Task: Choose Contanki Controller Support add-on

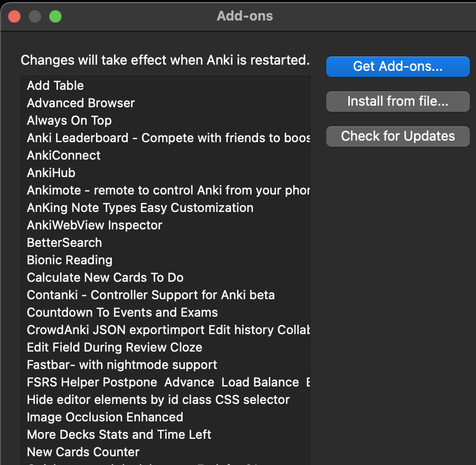Action: click(151, 295)
